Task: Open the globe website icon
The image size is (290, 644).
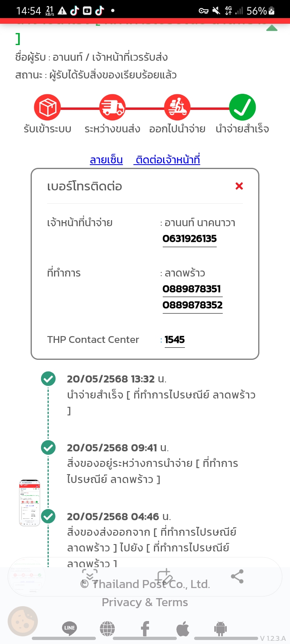Action: pos(107,628)
